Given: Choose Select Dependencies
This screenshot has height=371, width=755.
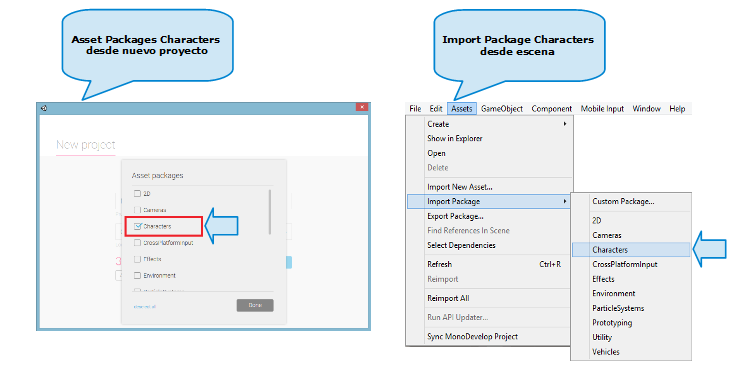Looking at the screenshot, I should 490,245.
